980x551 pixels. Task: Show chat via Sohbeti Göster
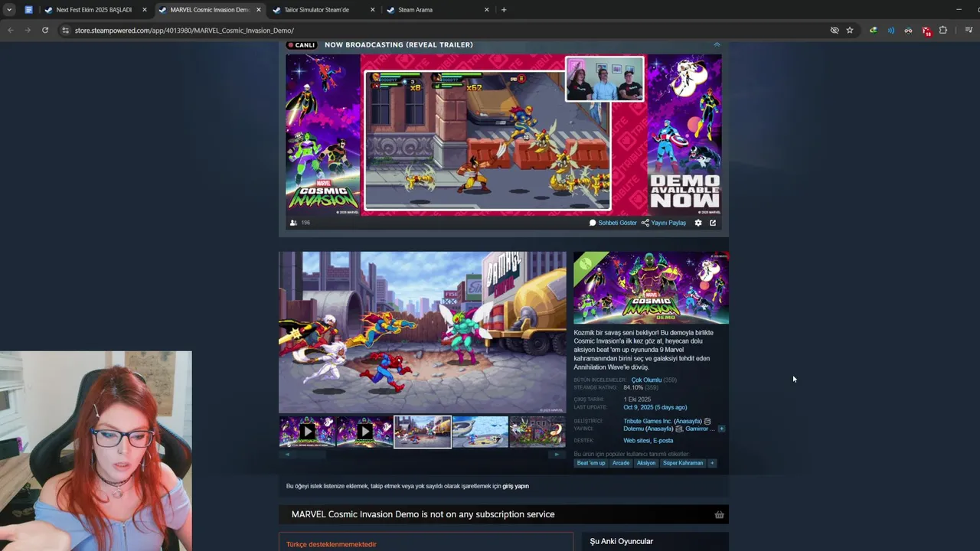pos(613,223)
